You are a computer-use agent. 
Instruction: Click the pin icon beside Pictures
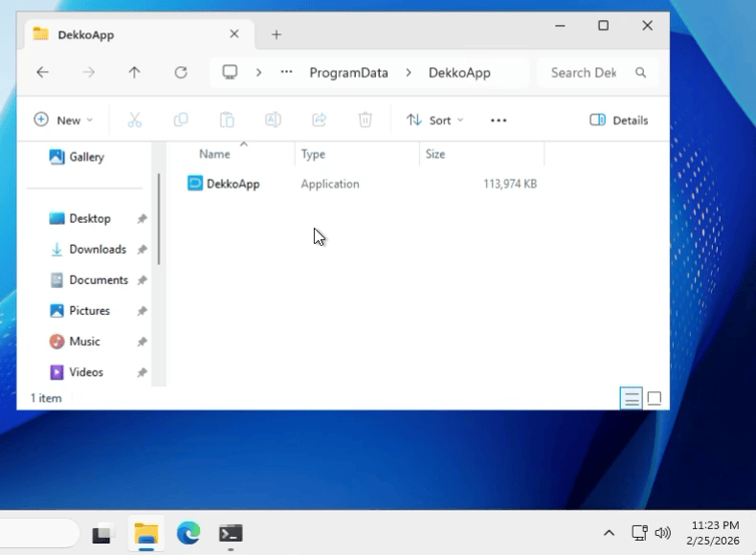tap(142, 311)
